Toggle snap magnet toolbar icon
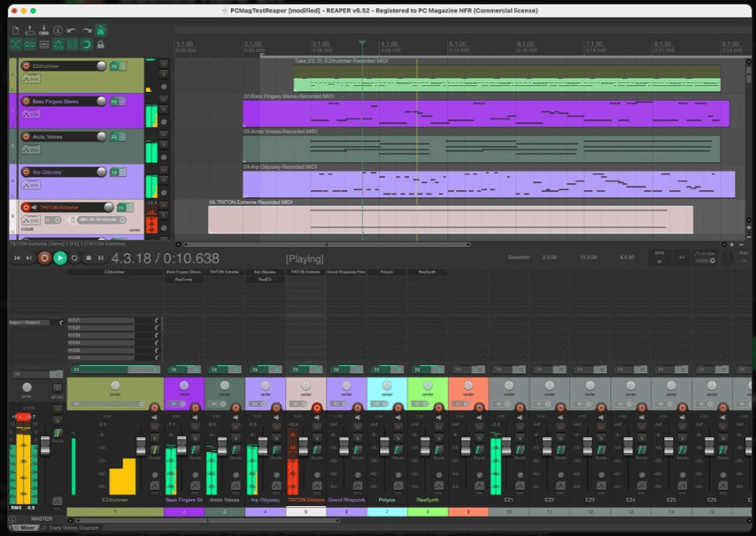756x536 pixels. (86, 45)
